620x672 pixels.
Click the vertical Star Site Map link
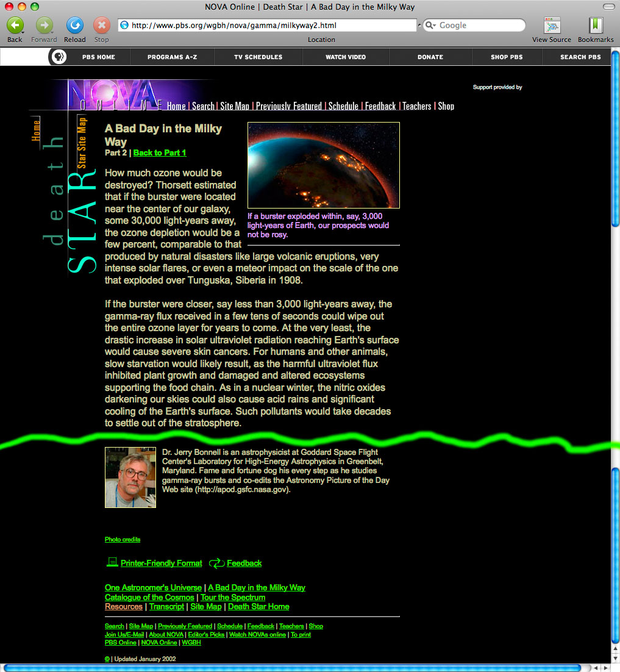(x=82, y=143)
